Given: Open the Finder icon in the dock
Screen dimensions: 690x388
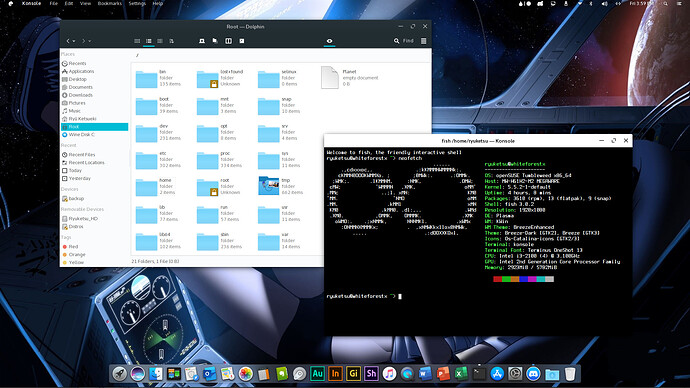Looking at the screenshot, I should click(x=156, y=374).
